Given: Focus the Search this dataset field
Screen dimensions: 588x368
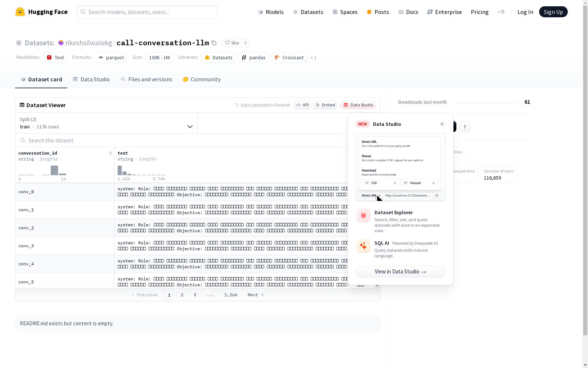Looking at the screenshot, I should click(x=184, y=140).
